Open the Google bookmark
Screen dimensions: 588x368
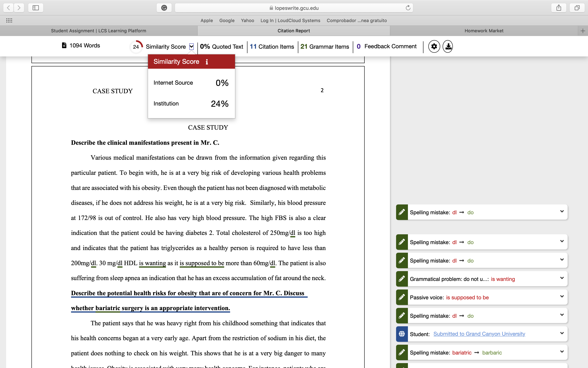point(227,20)
